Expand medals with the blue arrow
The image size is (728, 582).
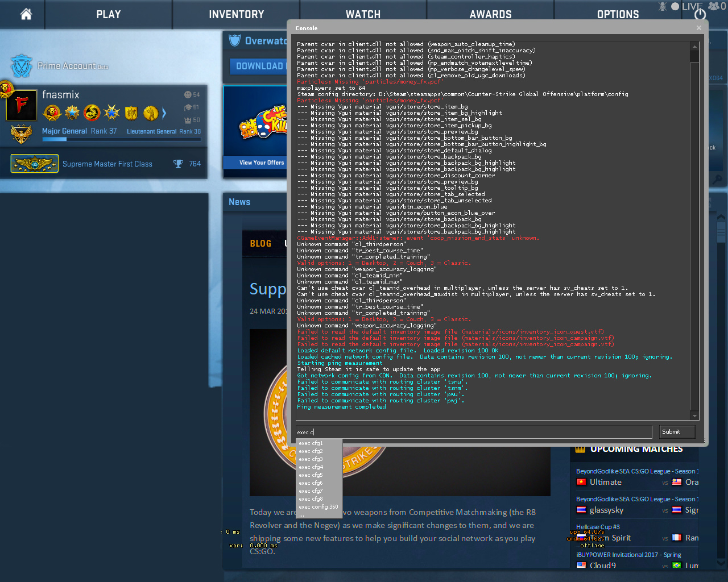(164, 113)
